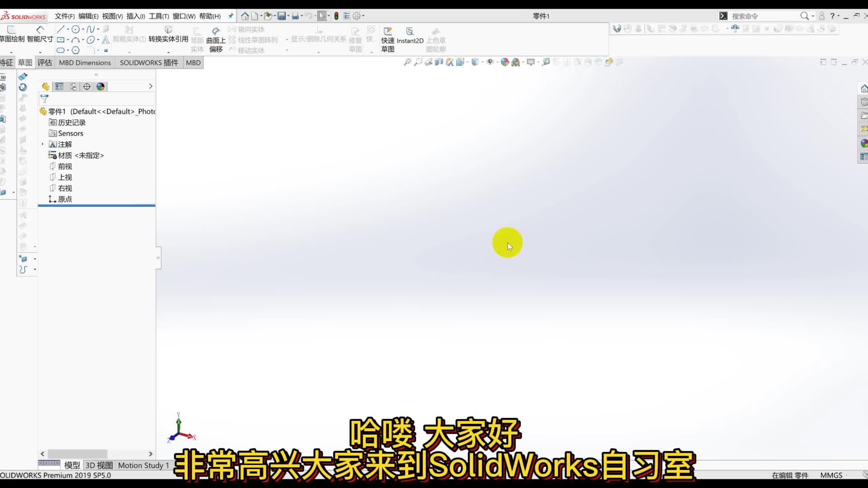This screenshot has width=868, height=488.
Task: Select the Straight Slot tool
Action: pyautogui.click(x=60, y=50)
